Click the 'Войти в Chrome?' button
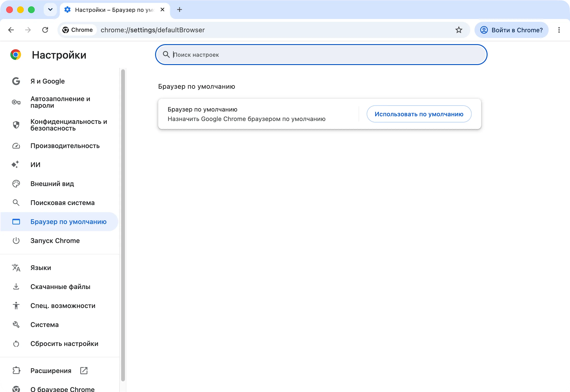The width and height of the screenshot is (570, 392). [x=511, y=30]
